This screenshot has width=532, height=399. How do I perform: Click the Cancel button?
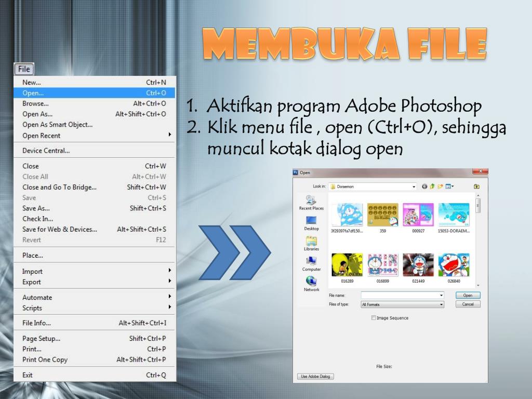coord(468,304)
